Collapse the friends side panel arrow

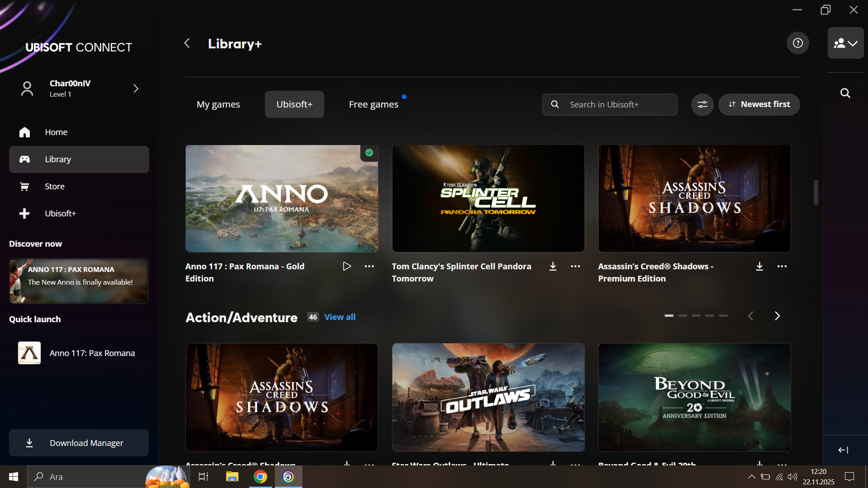click(x=843, y=450)
